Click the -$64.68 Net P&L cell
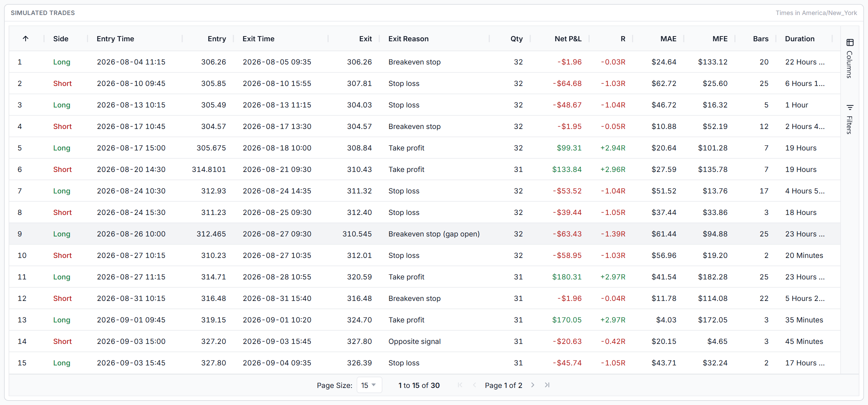Viewport: 868px width, 405px height. coord(567,84)
